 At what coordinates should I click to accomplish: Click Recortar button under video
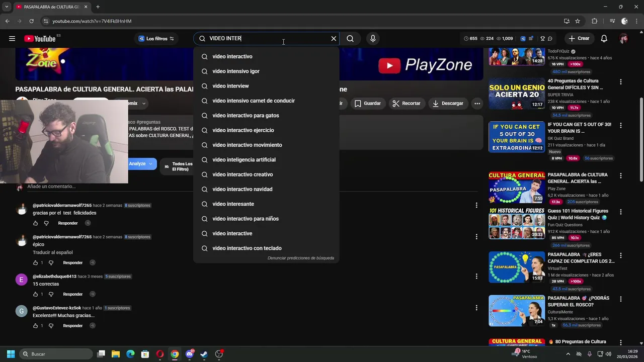pos(406,104)
